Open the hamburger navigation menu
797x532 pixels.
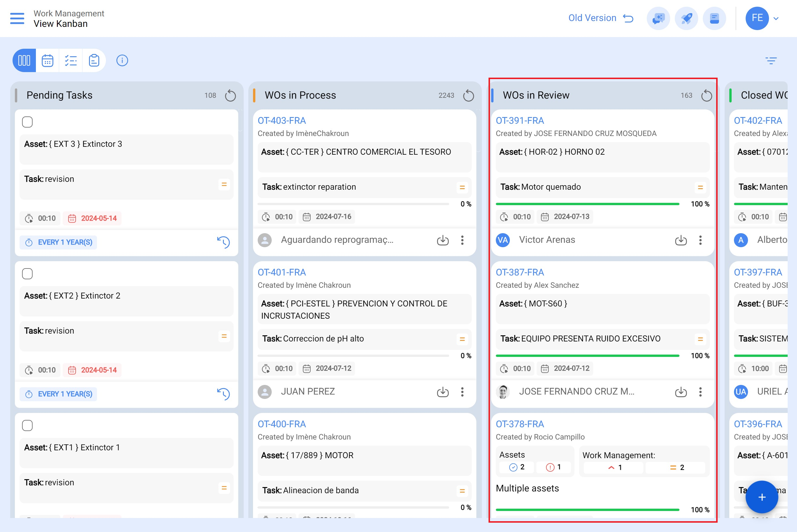click(x=17, y=18)
